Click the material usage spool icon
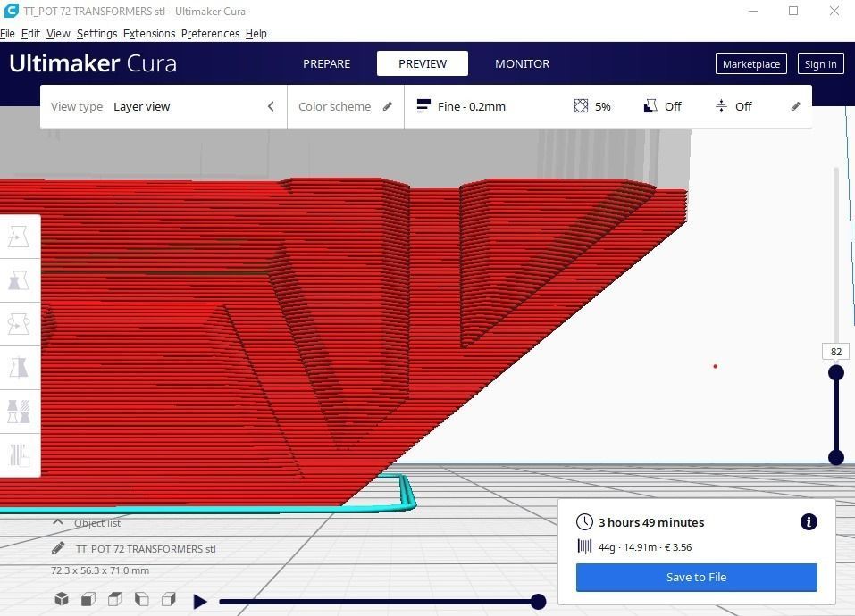Screen dimensions: 855x616 [584, 546]
